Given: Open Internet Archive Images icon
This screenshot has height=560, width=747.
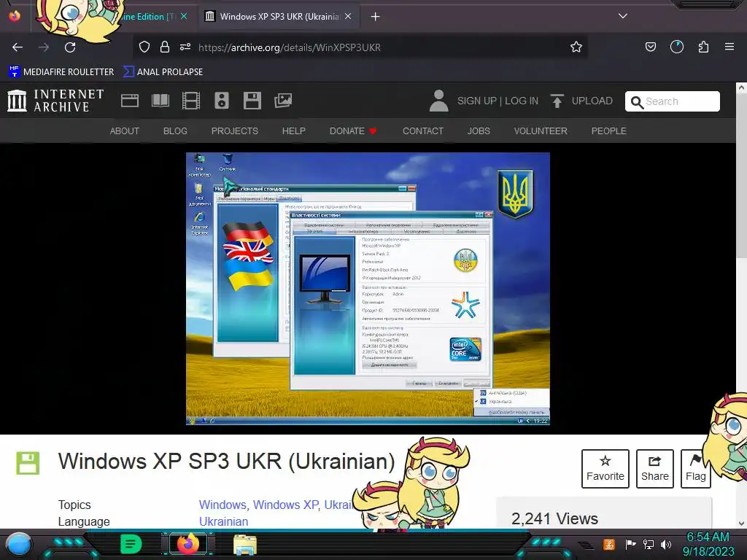Looking at the screenshot, I should click(x=283, y=101).
